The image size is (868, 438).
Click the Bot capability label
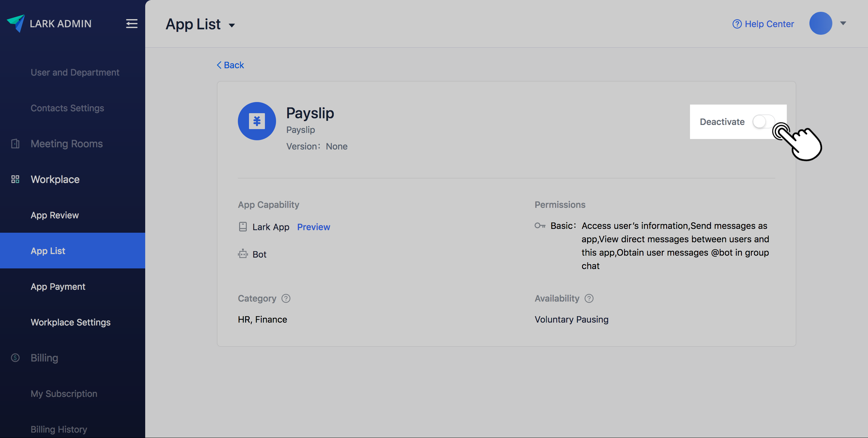tap(260, 254)
